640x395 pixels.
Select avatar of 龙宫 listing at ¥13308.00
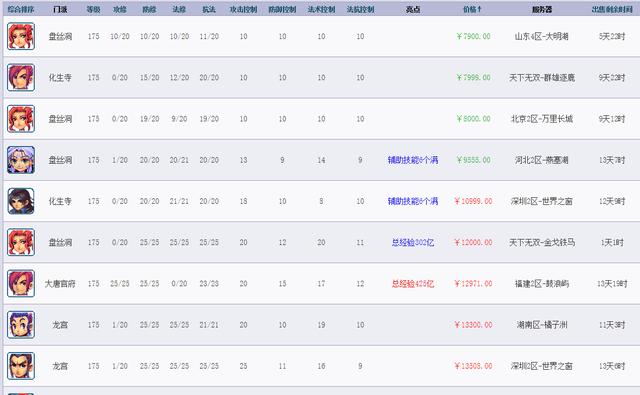click(21, 366)
